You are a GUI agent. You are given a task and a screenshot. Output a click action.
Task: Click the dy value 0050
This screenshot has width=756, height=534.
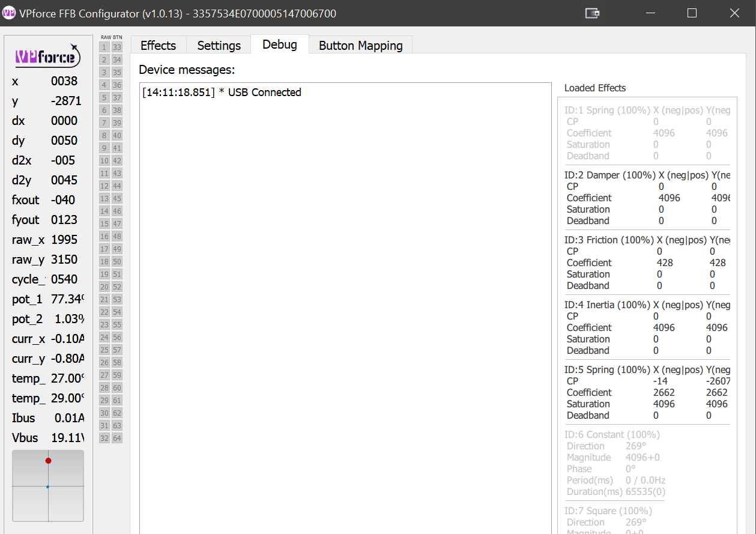point(64,141)
